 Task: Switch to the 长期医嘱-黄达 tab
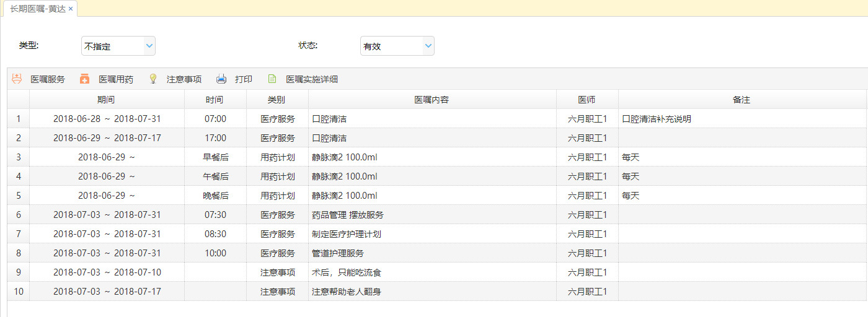[x=38, y=9]
